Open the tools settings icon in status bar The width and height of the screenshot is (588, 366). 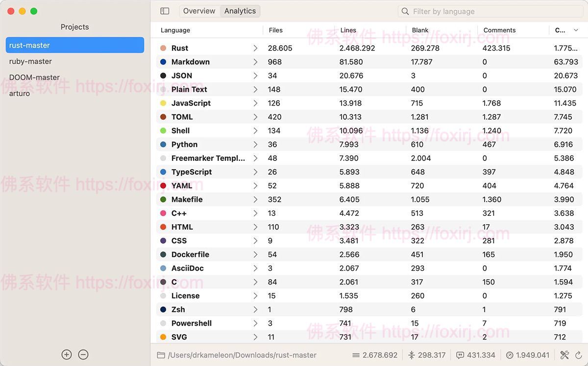pos(564,355)
